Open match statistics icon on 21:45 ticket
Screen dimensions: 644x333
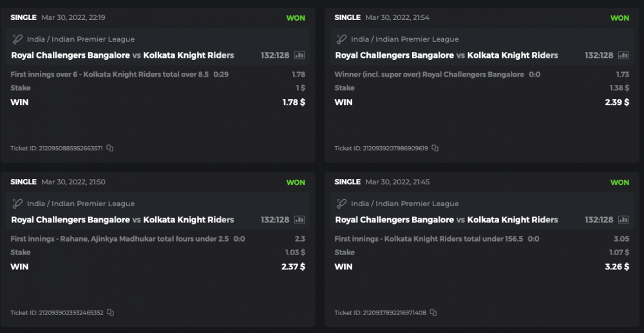[623, 220]
